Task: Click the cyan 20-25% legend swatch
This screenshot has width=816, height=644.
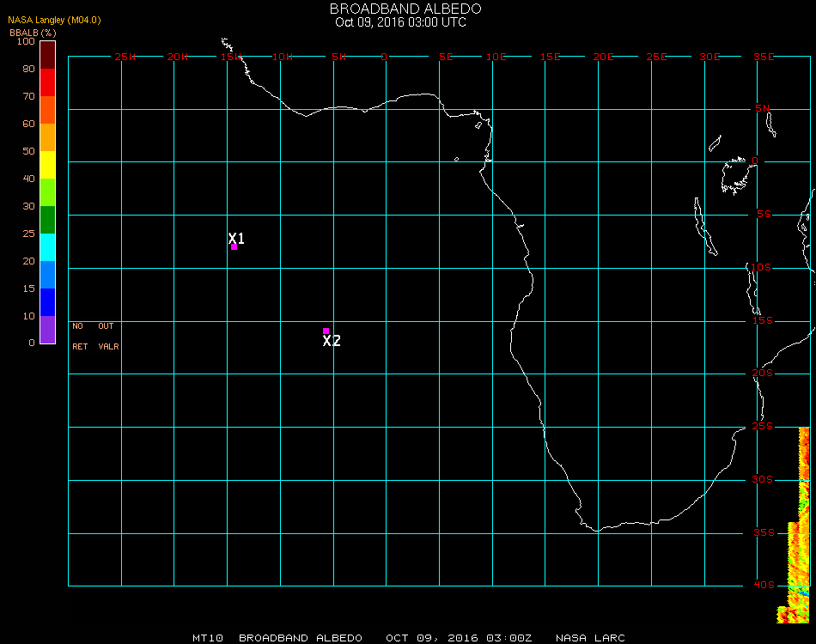Action: pos(47,247)
